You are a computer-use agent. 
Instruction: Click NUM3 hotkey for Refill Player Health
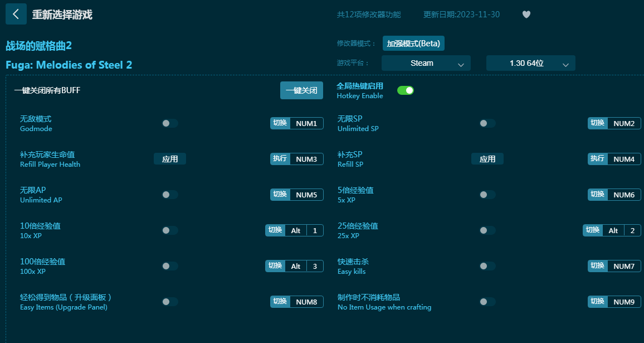(306, 159)
